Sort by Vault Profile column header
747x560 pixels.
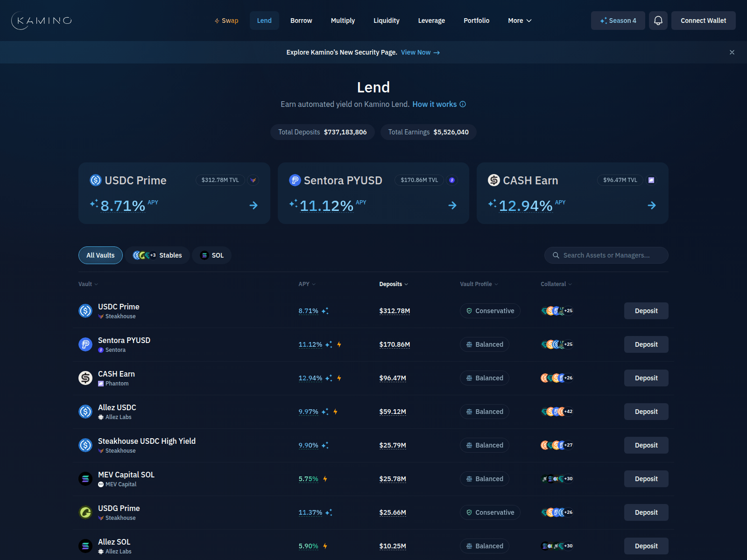click(x=479, y=284)
